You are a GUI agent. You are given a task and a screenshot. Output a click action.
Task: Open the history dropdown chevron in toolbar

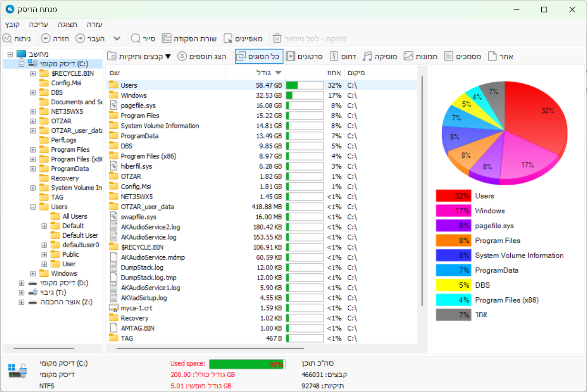117,39
